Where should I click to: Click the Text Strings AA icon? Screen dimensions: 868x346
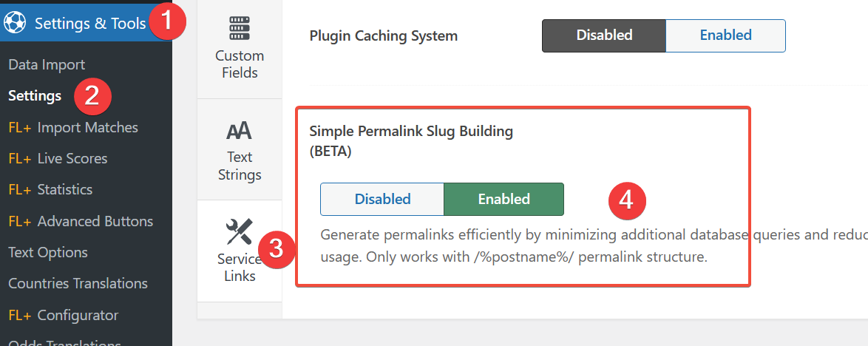239,131
